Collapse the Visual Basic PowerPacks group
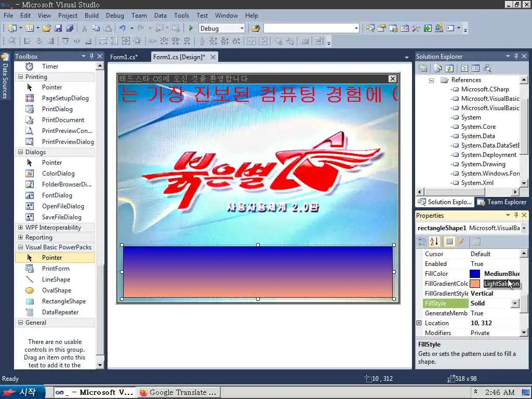This screenshot has height=399, width=532. point(20,247)
